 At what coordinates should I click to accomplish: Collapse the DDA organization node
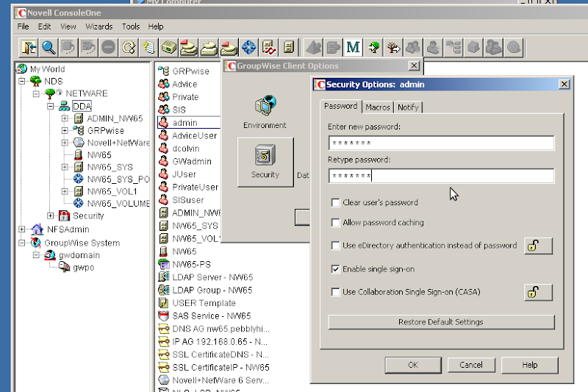click(x=51, y=107)
